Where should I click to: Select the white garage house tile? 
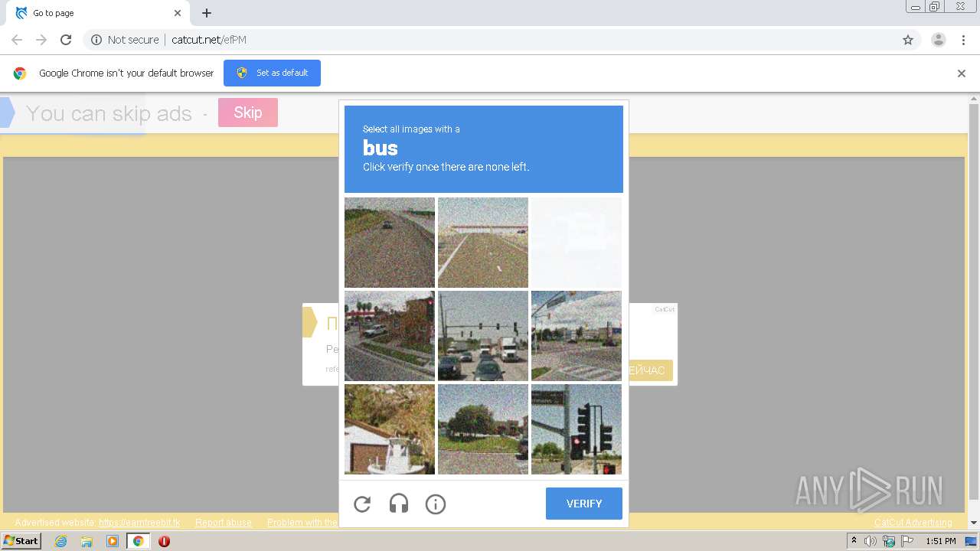click(x=390, y=429)
